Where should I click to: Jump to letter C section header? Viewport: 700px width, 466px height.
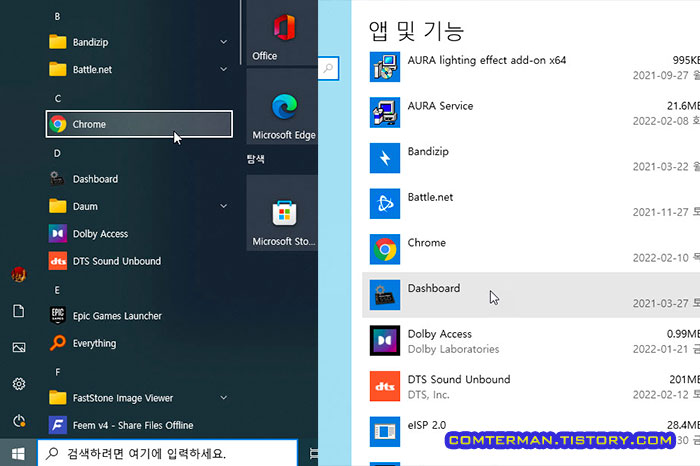[58, 98]
